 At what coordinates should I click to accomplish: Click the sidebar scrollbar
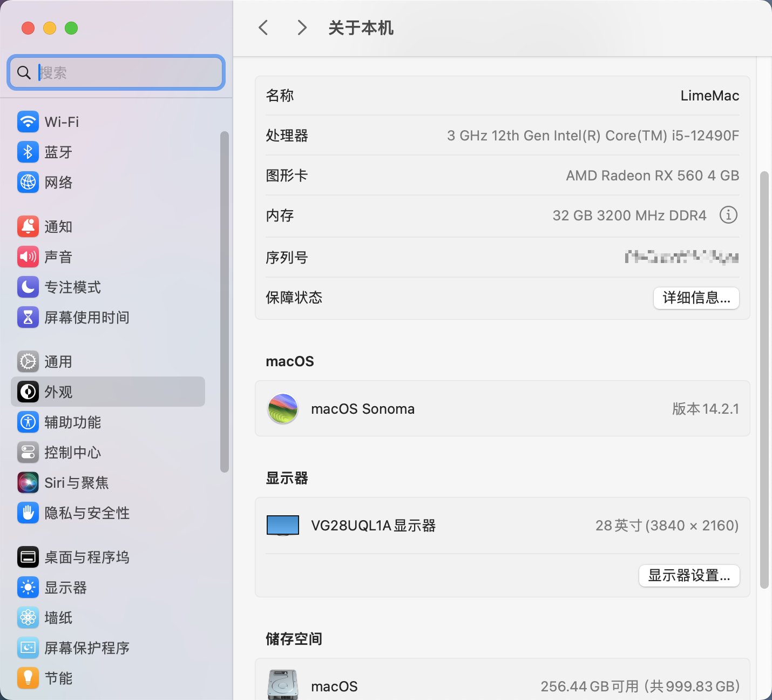pyautogui.click(x=225, y=301)
